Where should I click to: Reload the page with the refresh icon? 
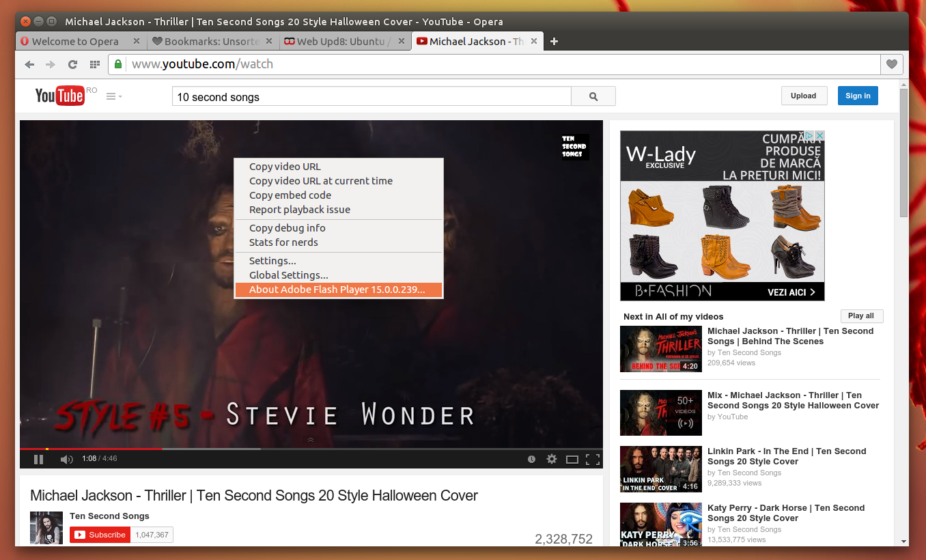tap(72, 64)
